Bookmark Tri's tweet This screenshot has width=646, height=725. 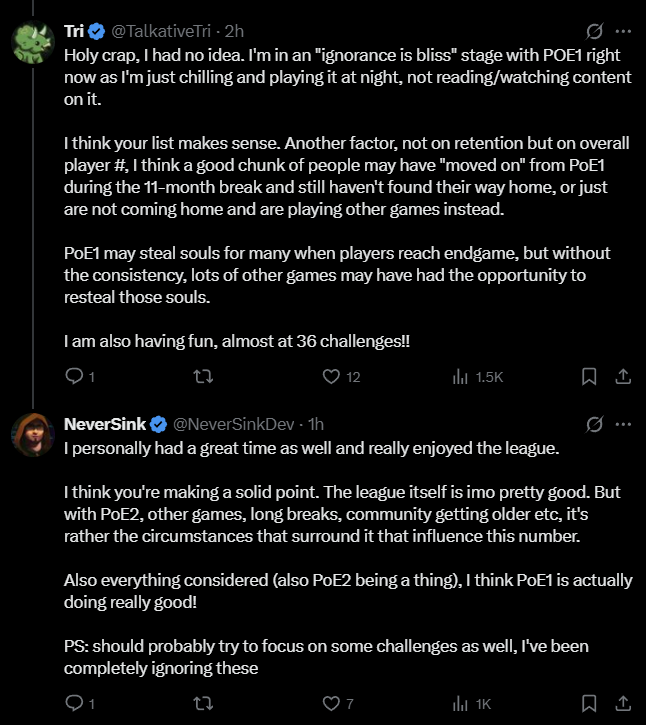tap(589, 377)
